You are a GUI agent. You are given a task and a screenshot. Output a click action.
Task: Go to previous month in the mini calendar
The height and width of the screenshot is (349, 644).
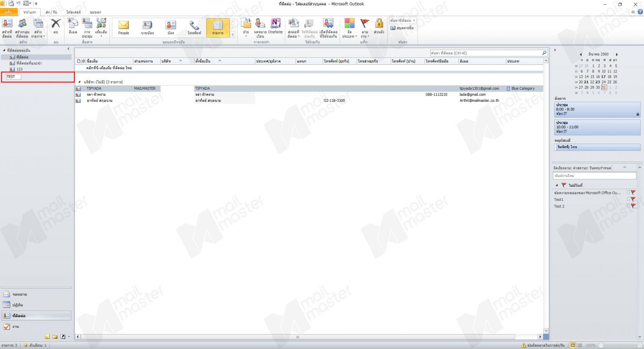pos(580,54)
